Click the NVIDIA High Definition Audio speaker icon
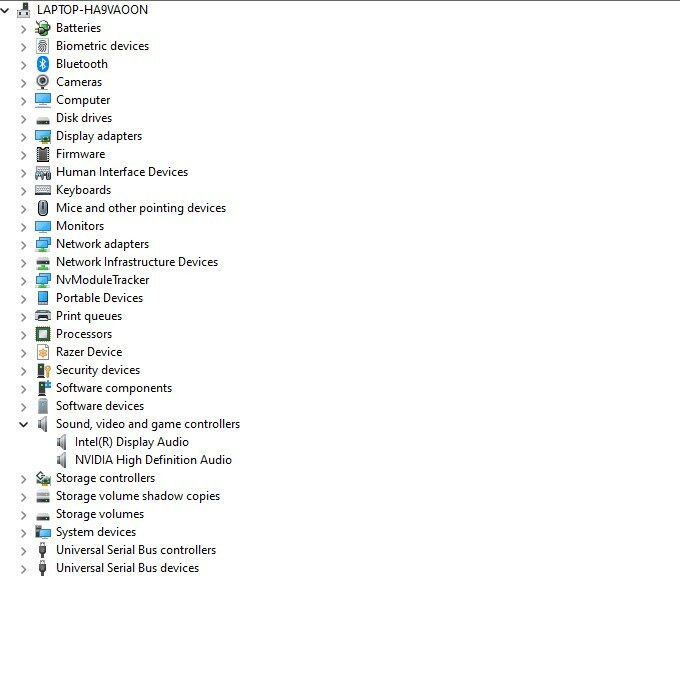This screenshot has width=680, height=679. tap(62, 460)
